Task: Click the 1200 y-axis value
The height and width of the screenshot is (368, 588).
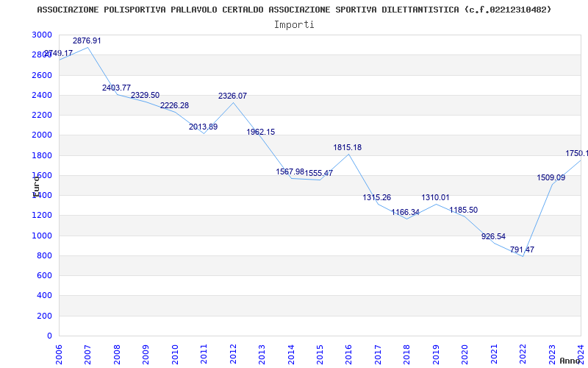Action: click(42, 216)
